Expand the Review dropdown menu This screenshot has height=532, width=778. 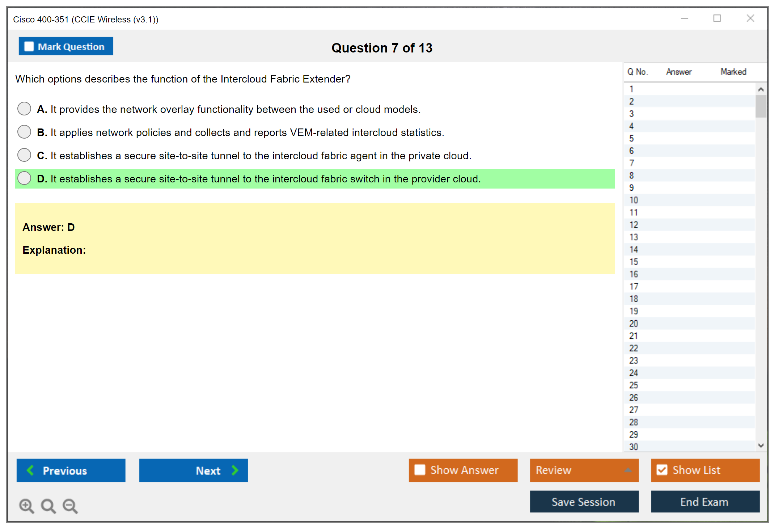click(628, 470)
